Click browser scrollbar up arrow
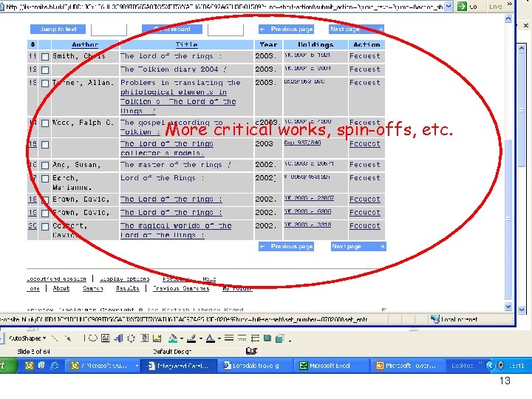This screenshot has width=532, height=399. click(x=508, y=18)
